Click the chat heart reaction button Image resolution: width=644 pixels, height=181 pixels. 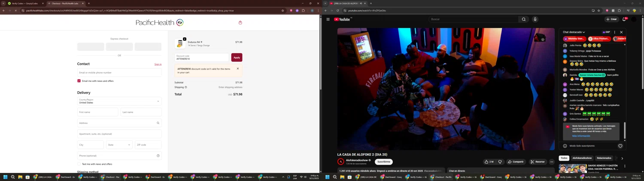(620, 146)
